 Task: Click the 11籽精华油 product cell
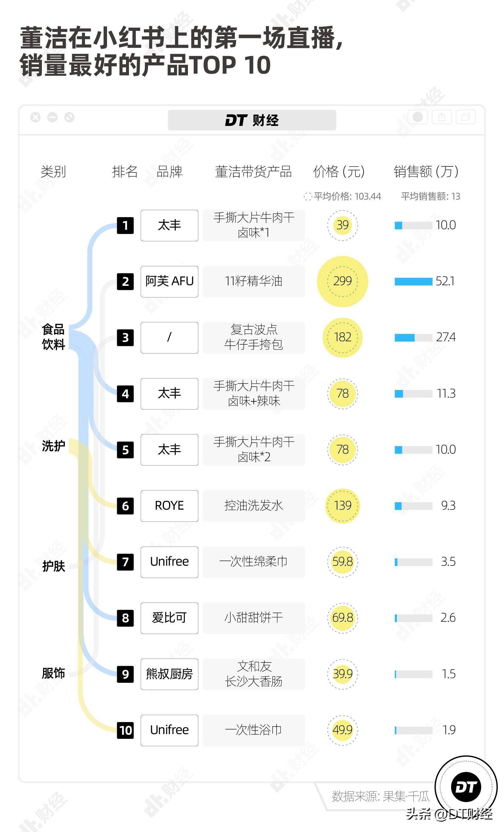pyautogui.click(x=253, y=281)
